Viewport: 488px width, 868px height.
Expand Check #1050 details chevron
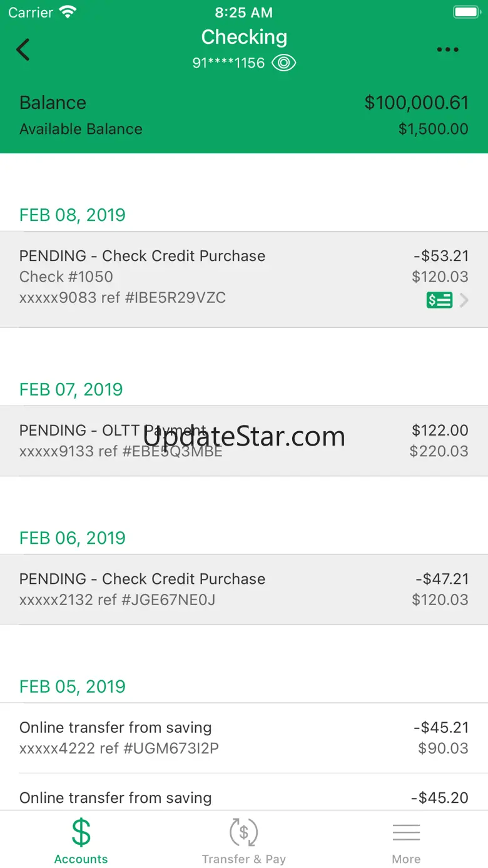[x=464, y=300]
